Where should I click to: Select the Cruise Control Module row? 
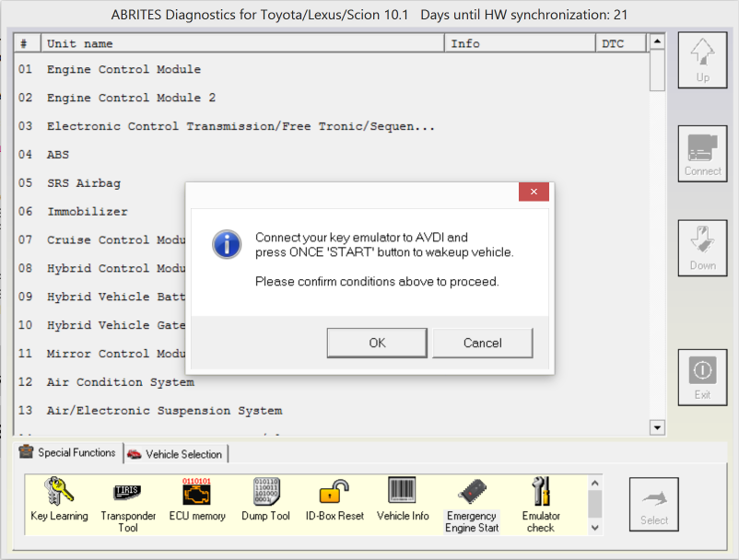(100, 239)
